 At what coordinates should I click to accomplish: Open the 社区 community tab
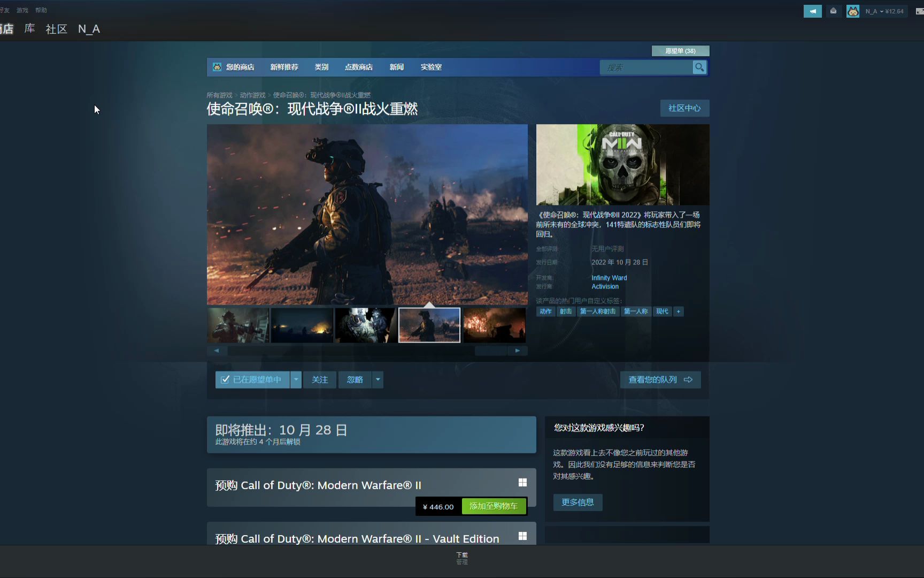coord(56,29)
